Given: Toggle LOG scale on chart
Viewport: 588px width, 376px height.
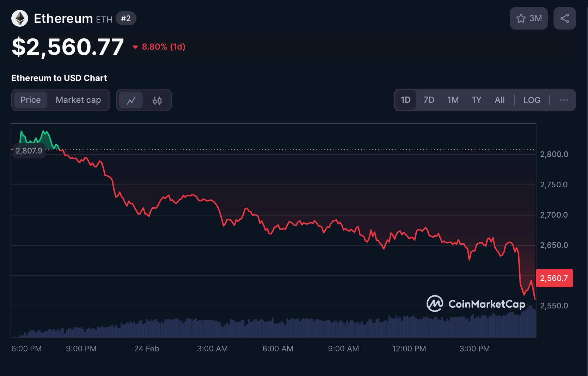Looking at the screenshot, I should (532, 100).
